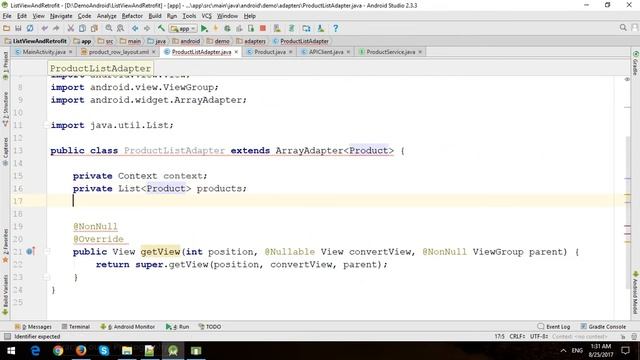Open the help question mark icon
The height and width of the screenshot is (360, 640).
click(x=336, y=28)
